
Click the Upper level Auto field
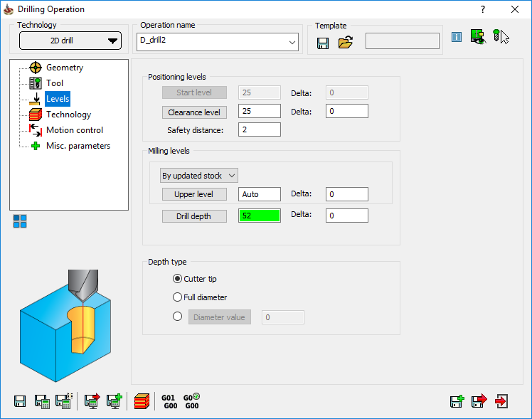point(260,194)
